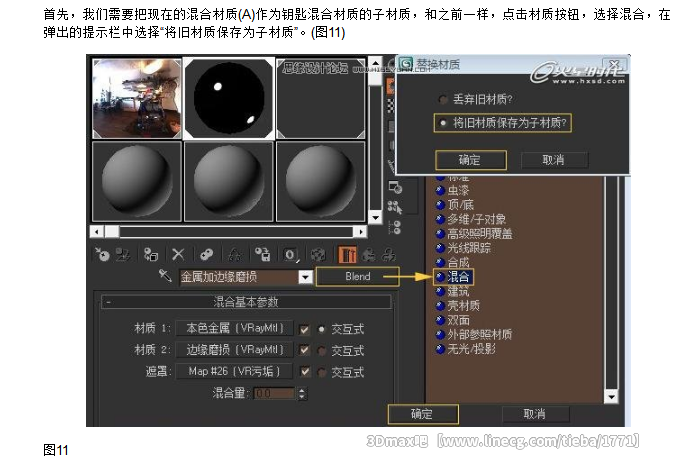Click 取消 in the material browser
The image size is (679, 460).
point(535,414)
